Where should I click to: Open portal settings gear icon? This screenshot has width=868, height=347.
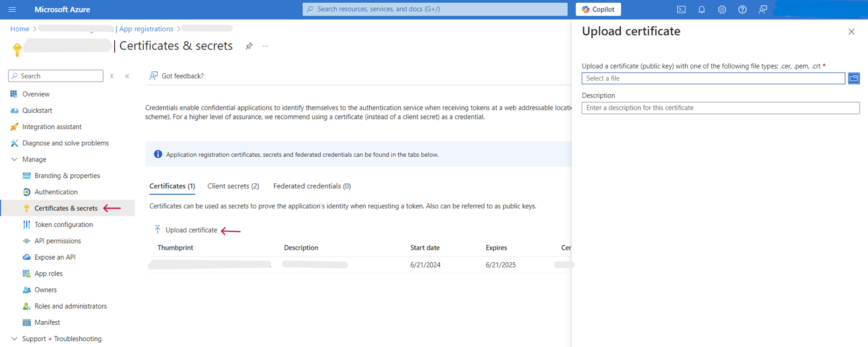pos(722,9)
